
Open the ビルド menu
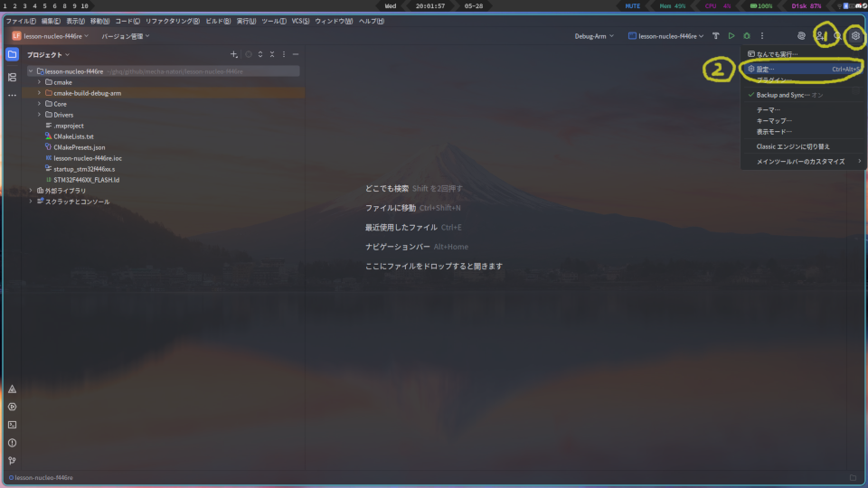[x=218, y=21]
